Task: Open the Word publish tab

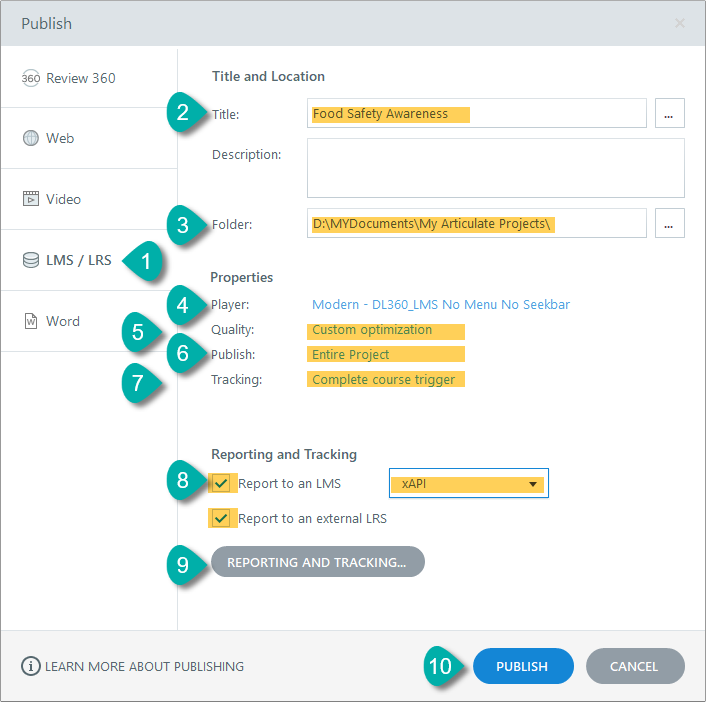Action: (x=89, y=321)
